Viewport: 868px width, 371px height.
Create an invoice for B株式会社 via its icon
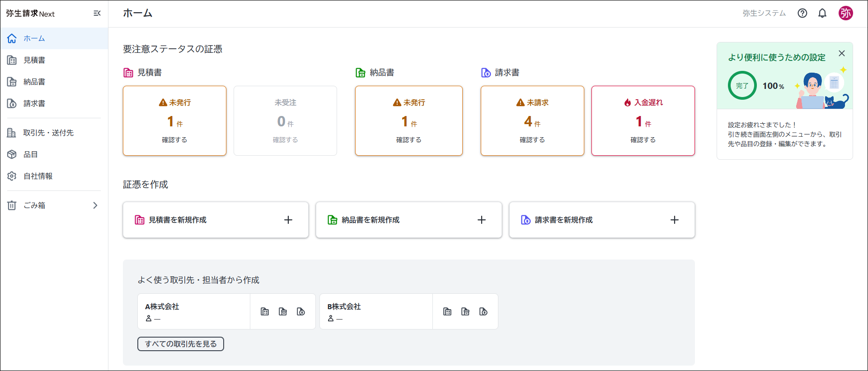pyautogui.click(x=483, y=312)
